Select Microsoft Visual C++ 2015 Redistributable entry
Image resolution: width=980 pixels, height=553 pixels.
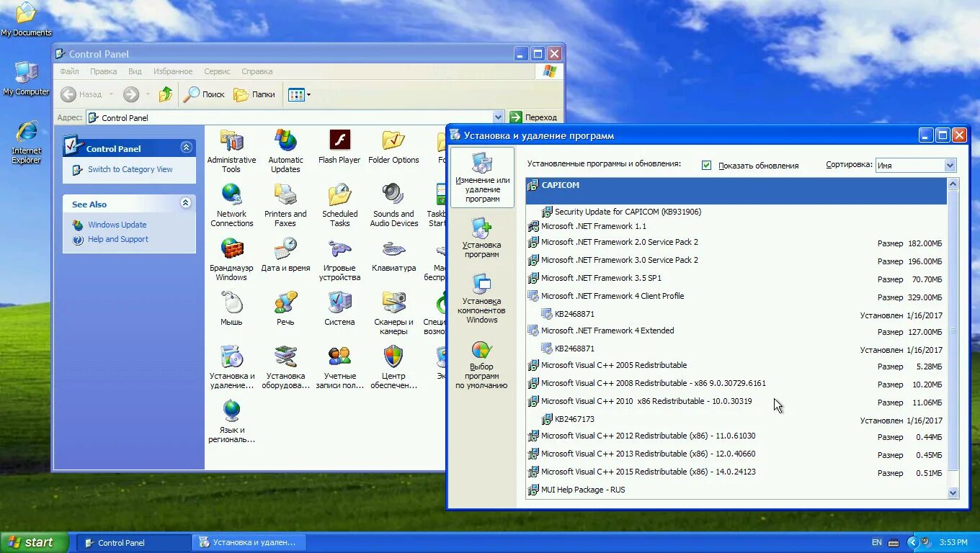click(x=736, y=472)
